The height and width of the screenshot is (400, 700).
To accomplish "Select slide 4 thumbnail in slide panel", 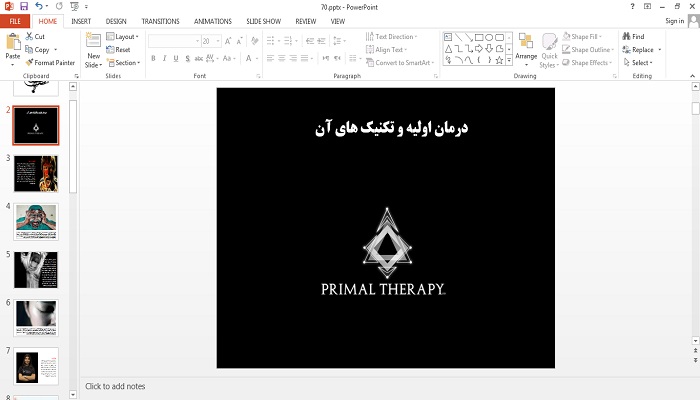I will point(35,221).
